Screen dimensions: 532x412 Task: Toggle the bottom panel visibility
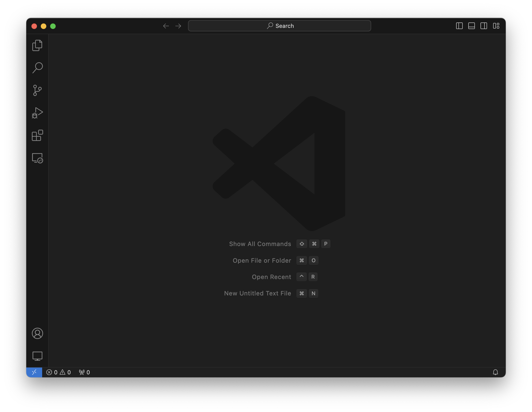(x=472, y=26)
